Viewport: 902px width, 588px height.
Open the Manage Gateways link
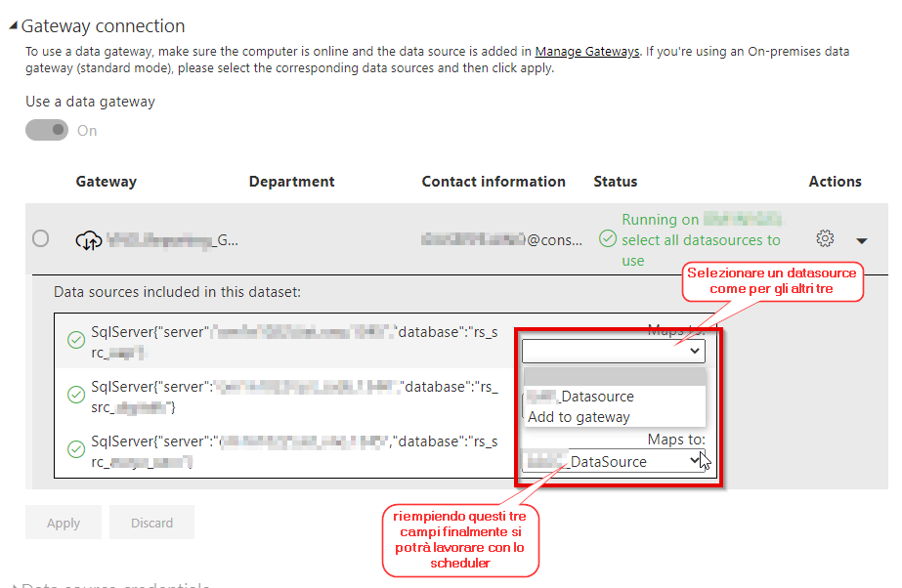(587, 51)
